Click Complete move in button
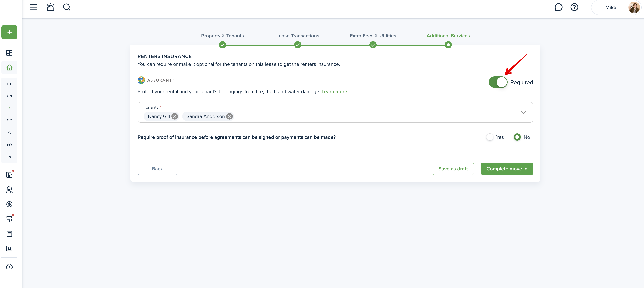644x288 pixels. [x=507, y=169]
